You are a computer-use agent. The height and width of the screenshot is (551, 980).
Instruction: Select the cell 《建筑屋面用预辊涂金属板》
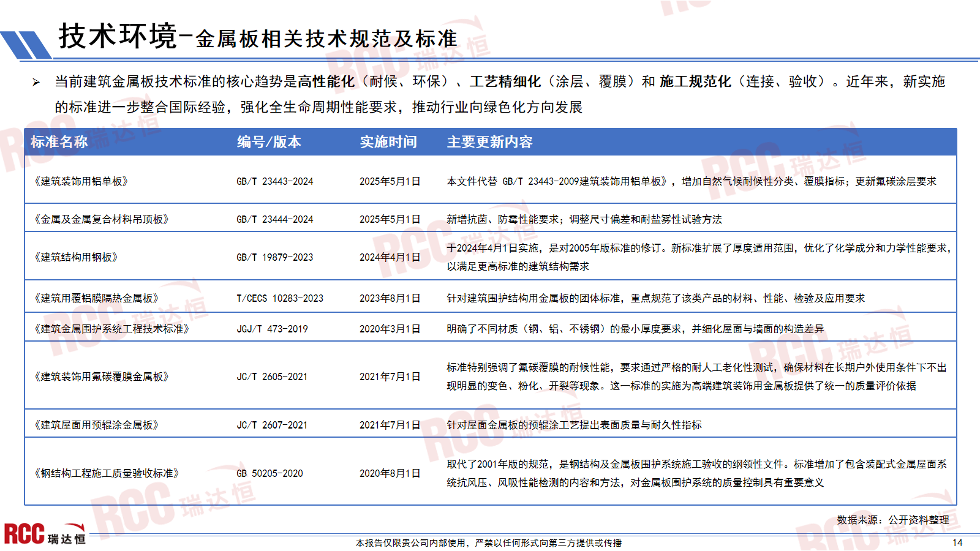96,425
